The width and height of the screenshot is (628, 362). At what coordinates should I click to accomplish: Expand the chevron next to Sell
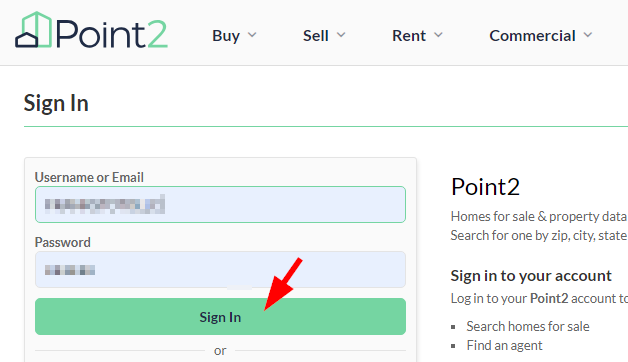pyautogui.click(x=341, y=35)
